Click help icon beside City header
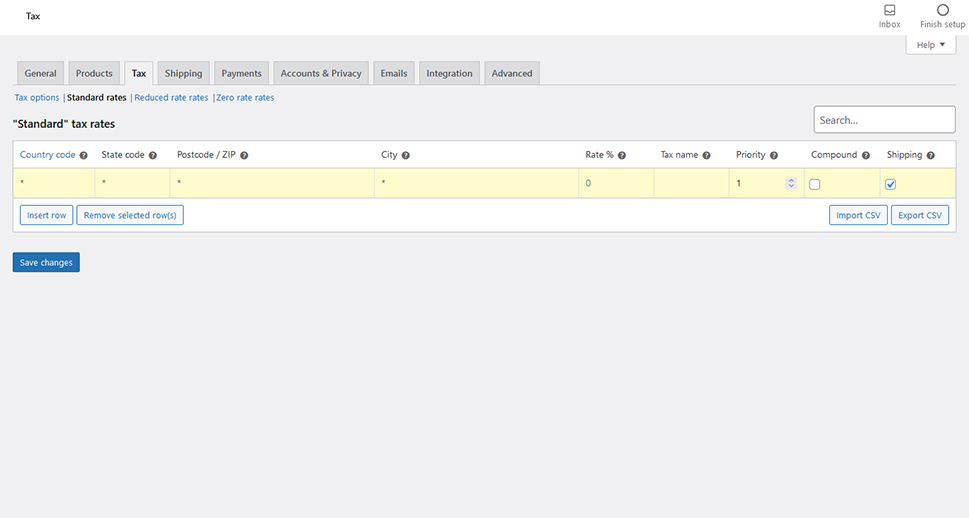This screenshot has width=969, height=518. pos(406,156)
